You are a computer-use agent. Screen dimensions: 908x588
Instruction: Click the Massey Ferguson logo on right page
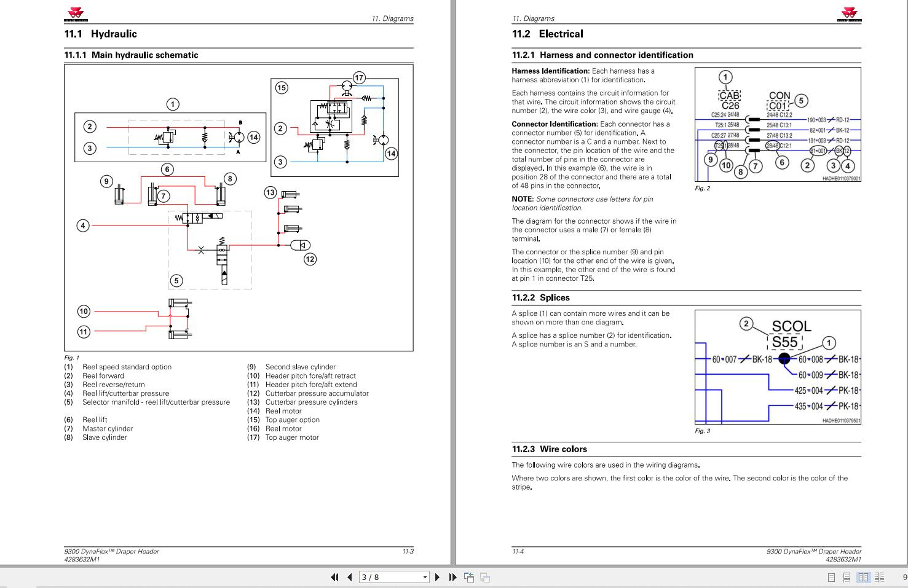(849, 14)
